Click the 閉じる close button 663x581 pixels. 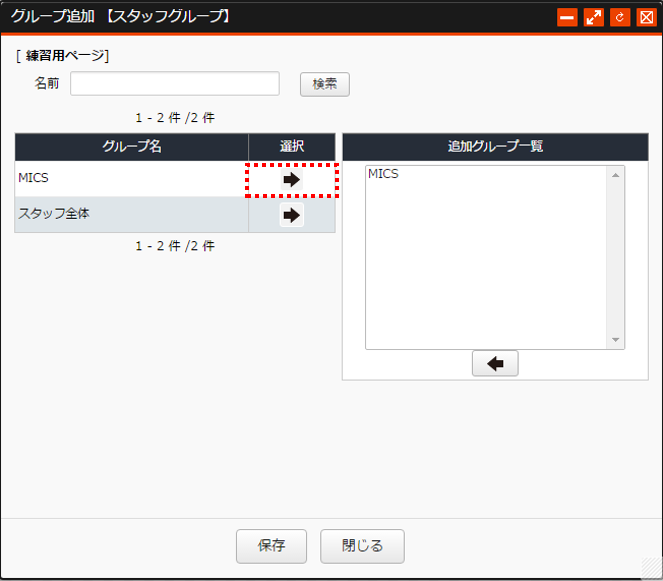[362, 546]
